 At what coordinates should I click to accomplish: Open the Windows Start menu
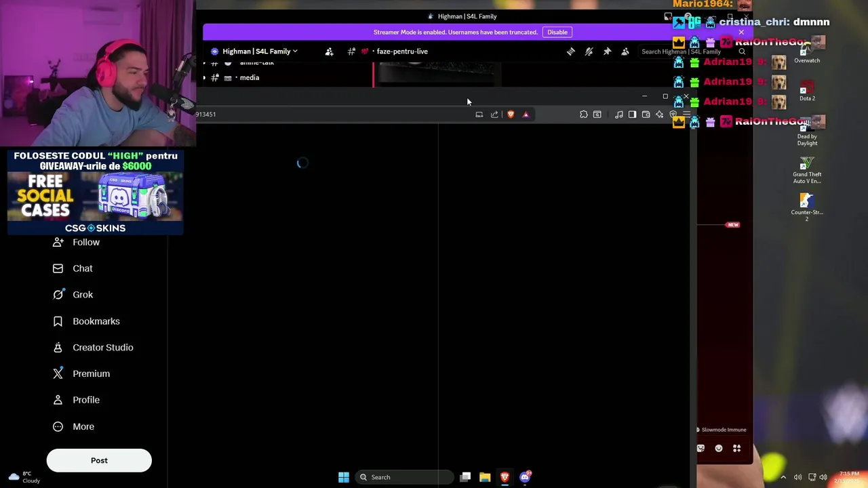(344, 477)
